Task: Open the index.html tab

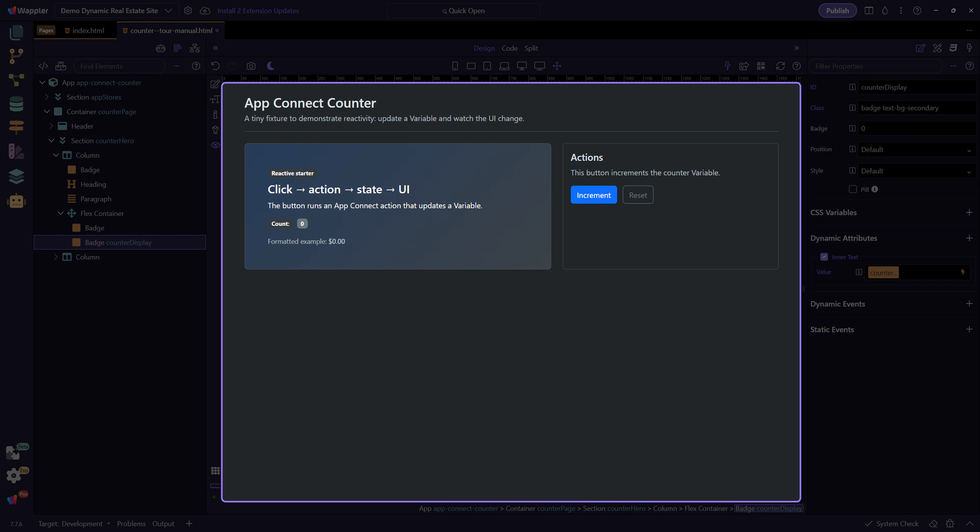Action: 88,31
